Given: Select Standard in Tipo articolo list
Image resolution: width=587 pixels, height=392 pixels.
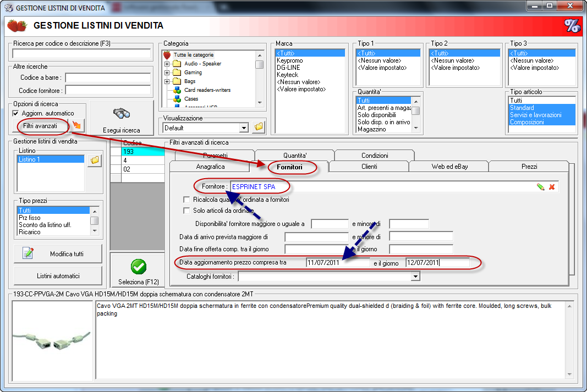Looking at the screenshot, I should tap(542, 108).
